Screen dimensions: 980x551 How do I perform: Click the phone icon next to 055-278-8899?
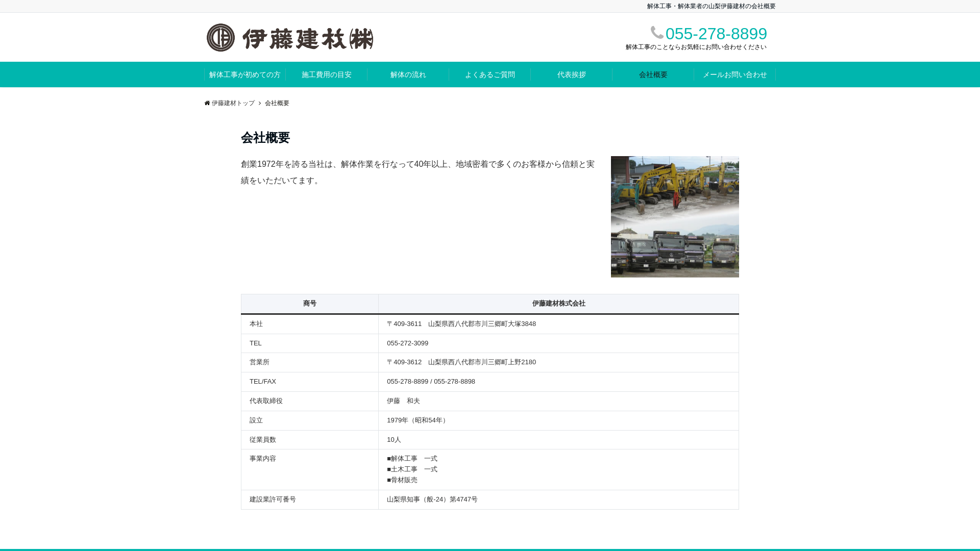(656, 32)
